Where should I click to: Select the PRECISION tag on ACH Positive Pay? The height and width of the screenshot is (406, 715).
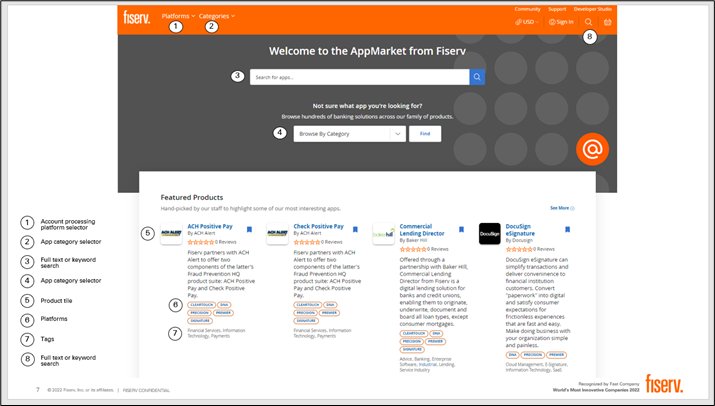pyautogui.click(x=199, y=313)
